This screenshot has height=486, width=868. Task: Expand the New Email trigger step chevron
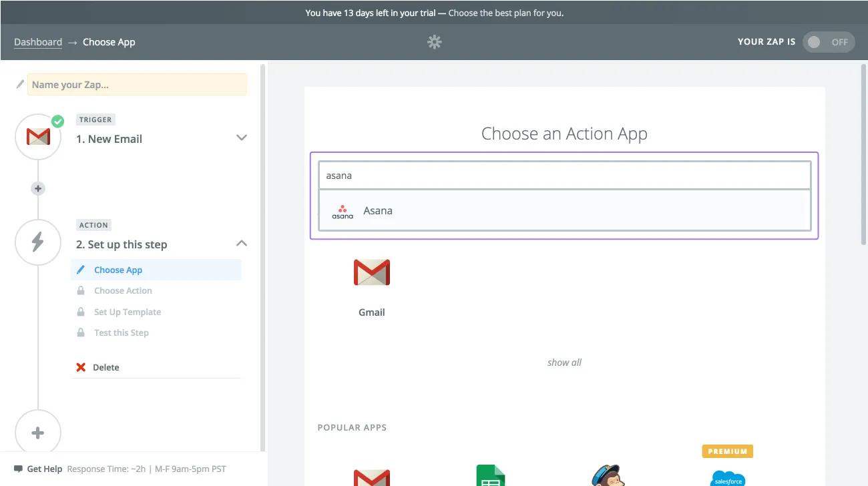click(242, 138)
